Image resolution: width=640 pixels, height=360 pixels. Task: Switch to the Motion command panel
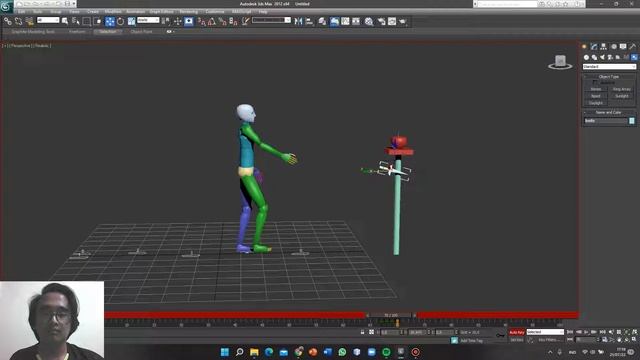(613, 47)
